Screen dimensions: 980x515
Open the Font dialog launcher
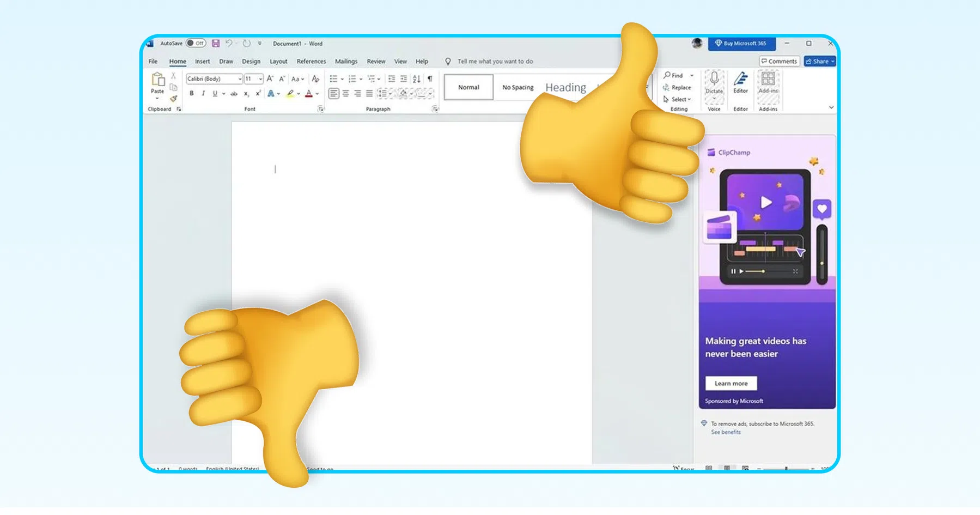321,109
